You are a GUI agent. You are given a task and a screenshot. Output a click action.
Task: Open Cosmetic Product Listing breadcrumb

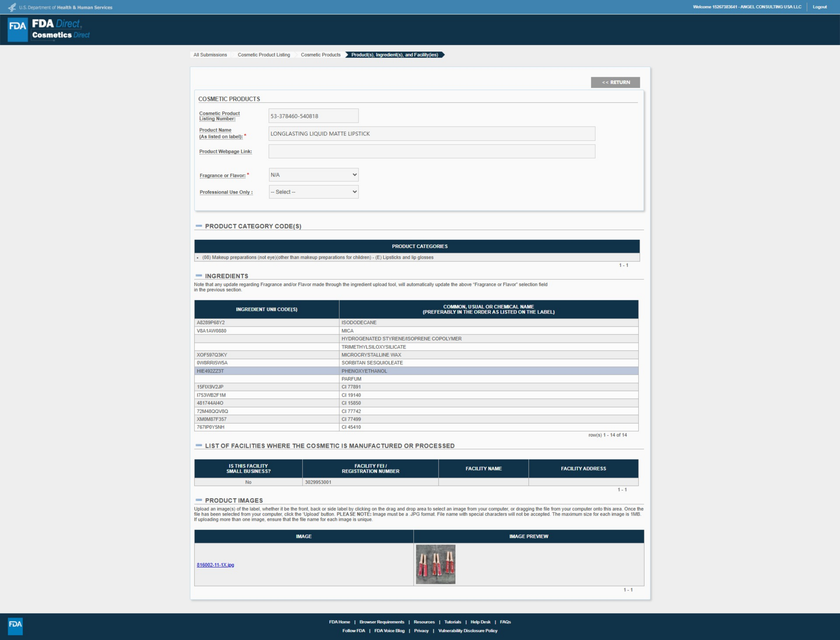(x=264, y=55)
